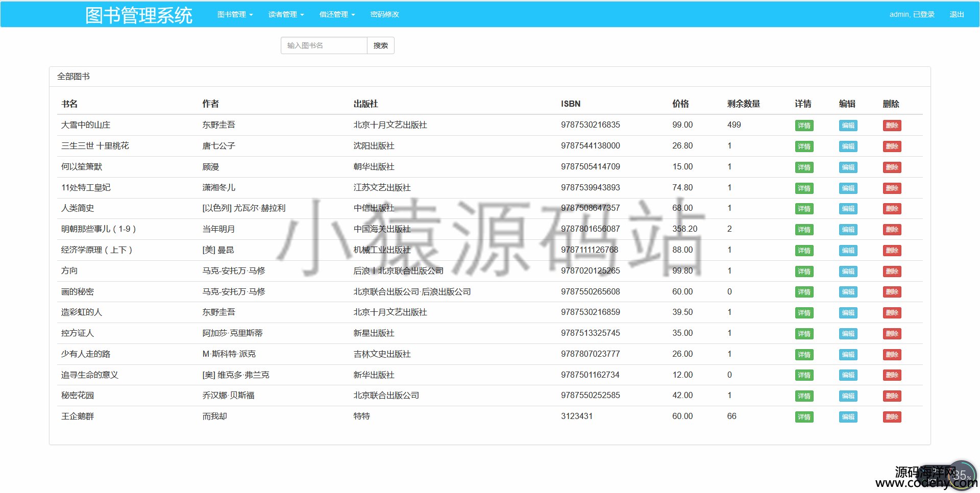This screenshot has height=493, width=980.
Task: View 详情 for 经济学原理
Action: tap(804, 251)
